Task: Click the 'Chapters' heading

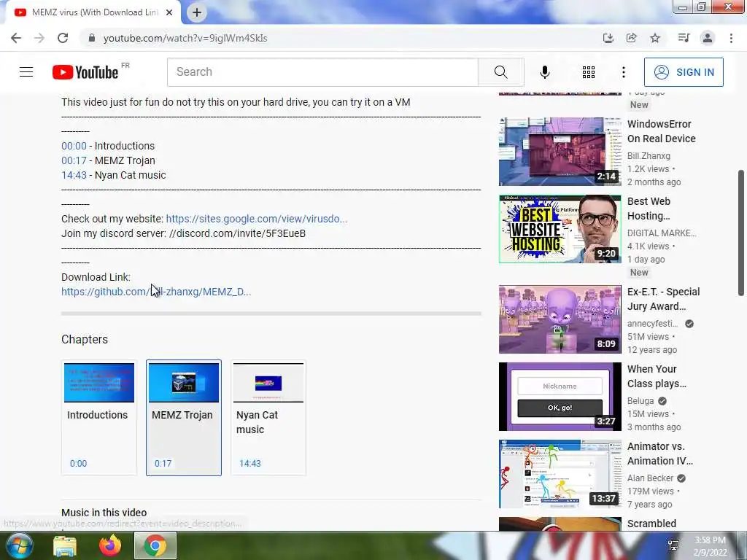Action: tap(85, 340)
